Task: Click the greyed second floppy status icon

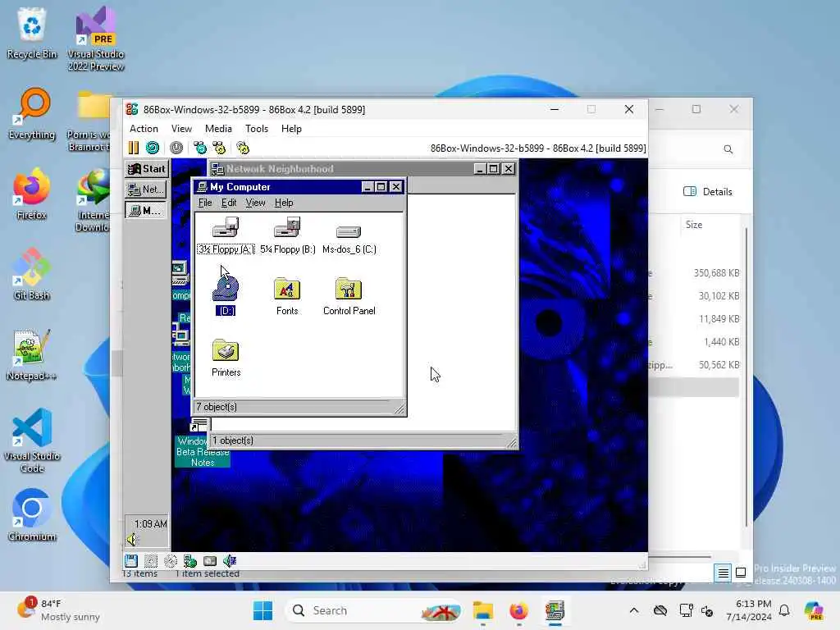Action: (x=151, y=561)
